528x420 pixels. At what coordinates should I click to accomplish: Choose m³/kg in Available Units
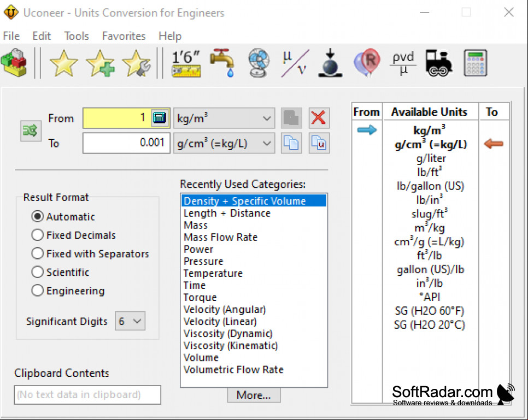click(430, 228)
